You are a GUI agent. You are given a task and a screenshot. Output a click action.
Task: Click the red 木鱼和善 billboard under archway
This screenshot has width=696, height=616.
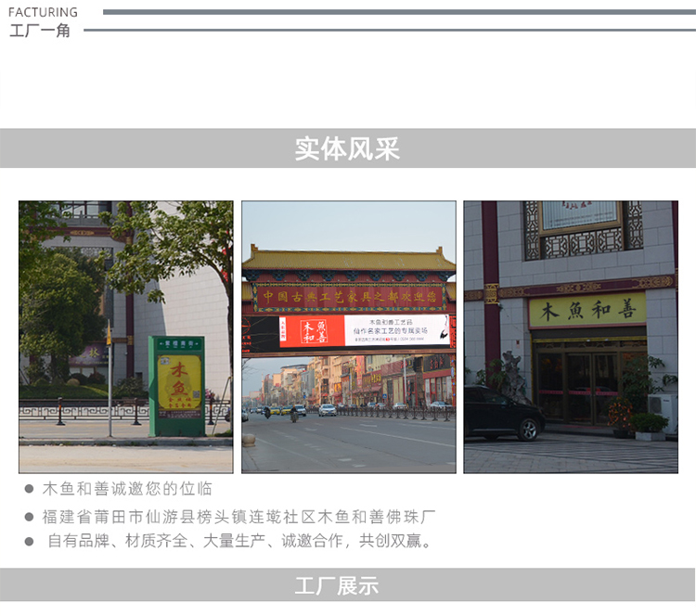[312, 331]
